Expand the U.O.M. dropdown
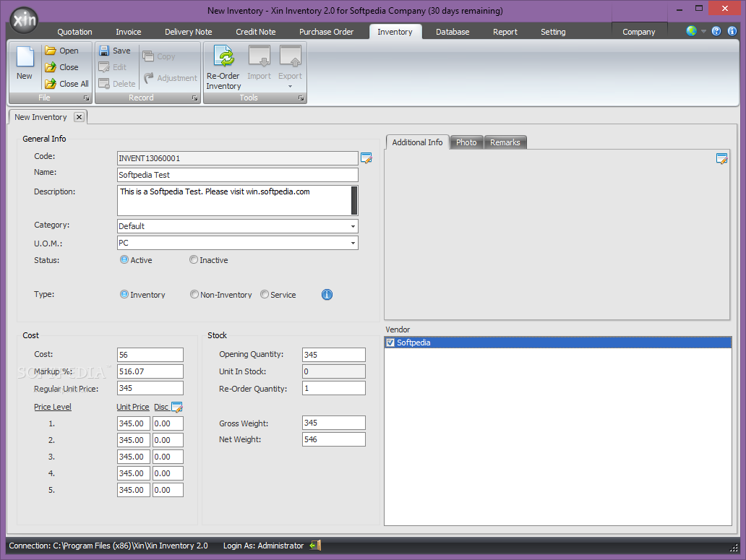This screenshot has height=560, width=746. (x=353, y=243)
